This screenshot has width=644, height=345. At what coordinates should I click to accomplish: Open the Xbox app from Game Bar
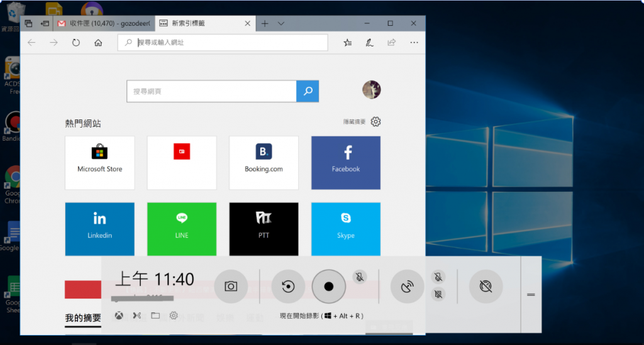(119, 315)
